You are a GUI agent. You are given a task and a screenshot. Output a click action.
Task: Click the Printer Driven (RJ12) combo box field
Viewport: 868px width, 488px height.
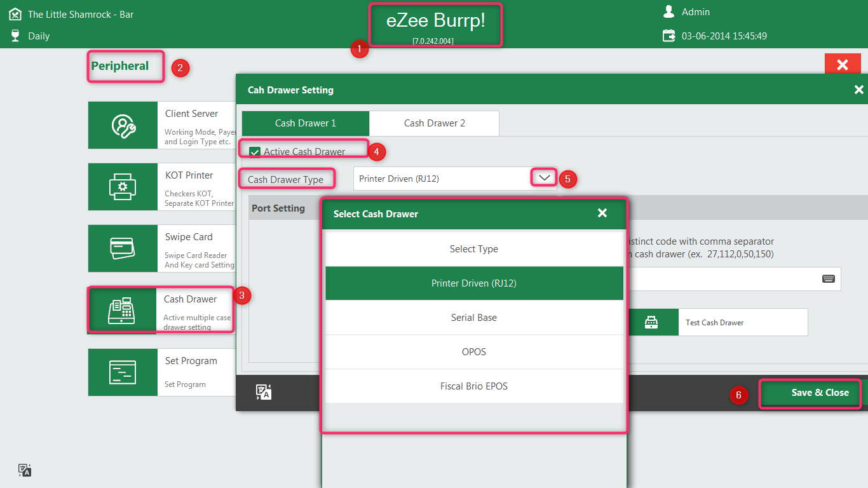(x=455, y=179)
